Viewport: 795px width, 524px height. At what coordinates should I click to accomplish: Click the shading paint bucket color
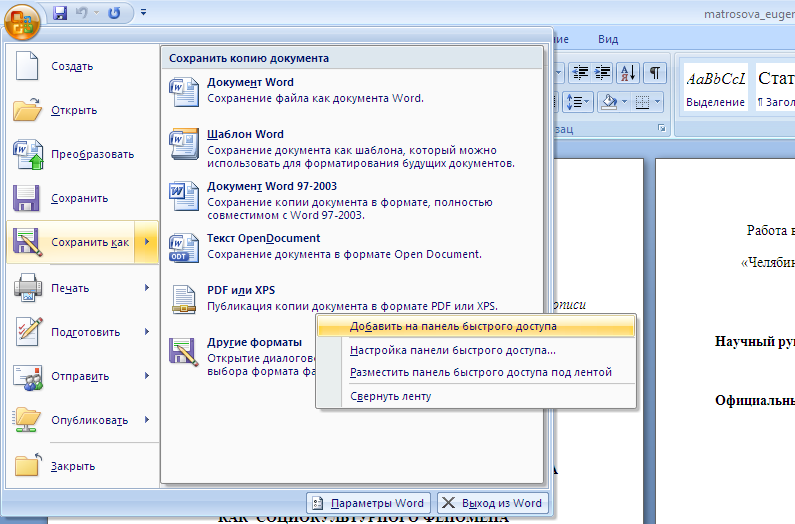point(608,101)
